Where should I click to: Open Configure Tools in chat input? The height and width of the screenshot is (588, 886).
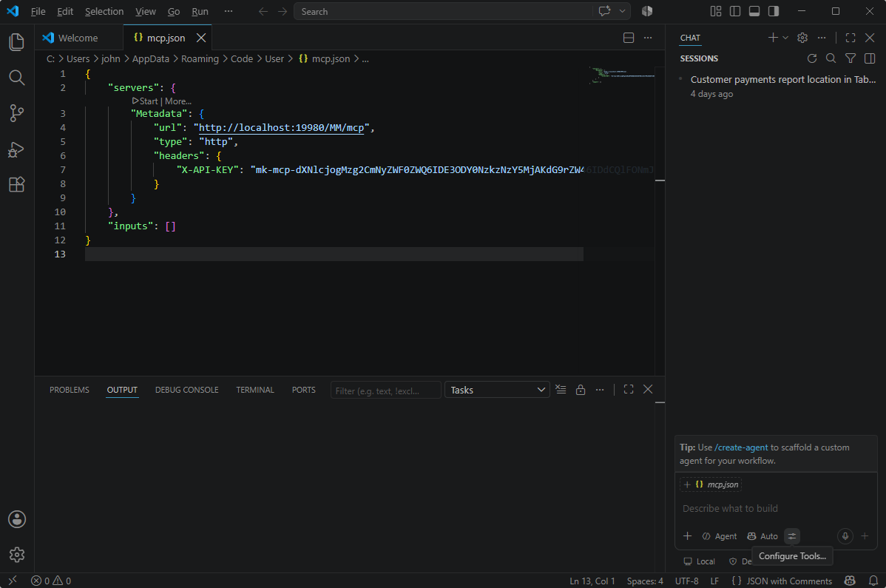tap(791, 536)
